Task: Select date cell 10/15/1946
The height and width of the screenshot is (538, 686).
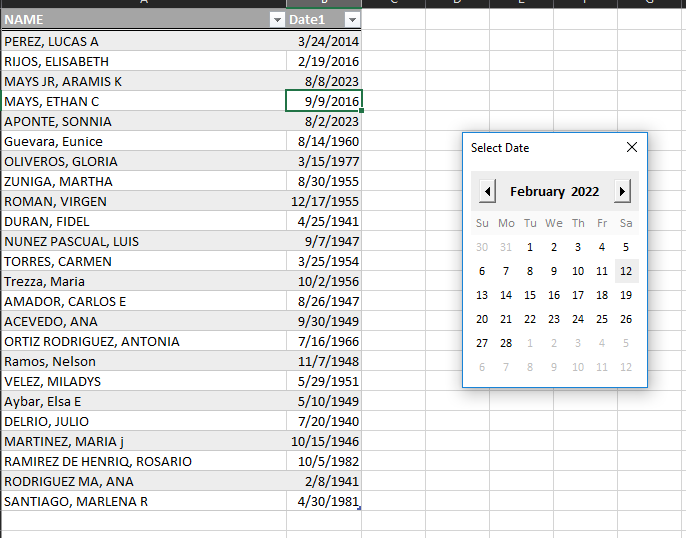Action: [324, 442]
